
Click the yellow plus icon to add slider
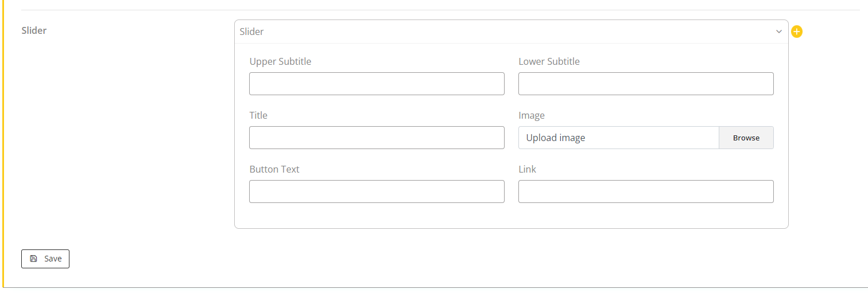tap(796, 32)
